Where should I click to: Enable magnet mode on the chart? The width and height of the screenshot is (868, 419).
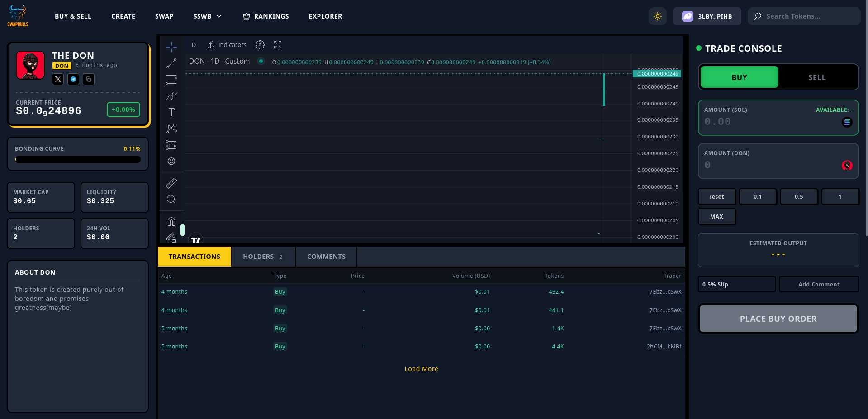(x=171, y=221)
